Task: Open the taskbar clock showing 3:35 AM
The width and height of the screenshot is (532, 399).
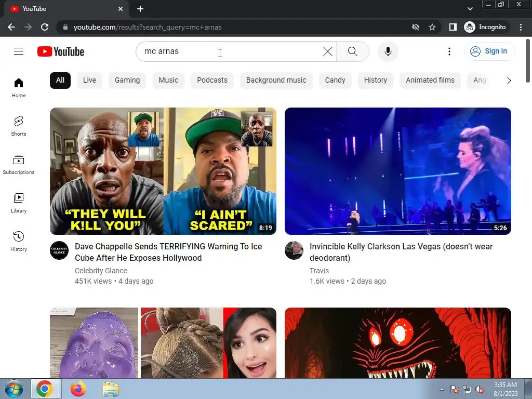Action: tap(506, 389)
